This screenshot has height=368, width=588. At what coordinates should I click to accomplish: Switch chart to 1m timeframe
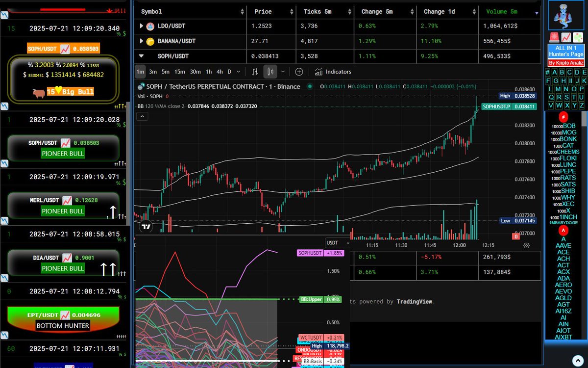[x=140, y=72]
